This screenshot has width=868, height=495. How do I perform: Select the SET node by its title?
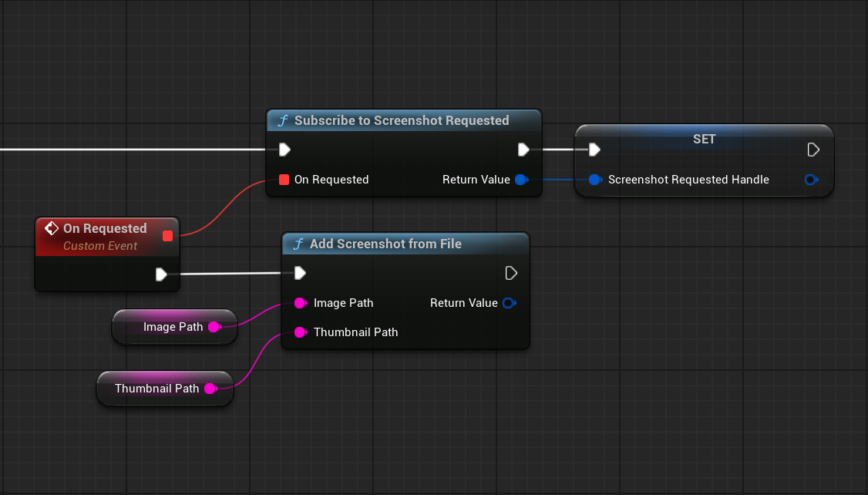[704, 139]
